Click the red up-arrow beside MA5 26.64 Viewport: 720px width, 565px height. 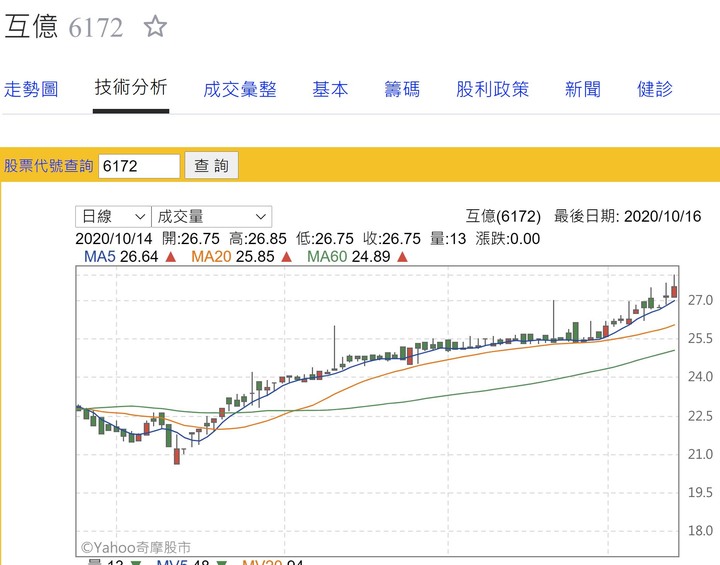(x=171, y=257)
